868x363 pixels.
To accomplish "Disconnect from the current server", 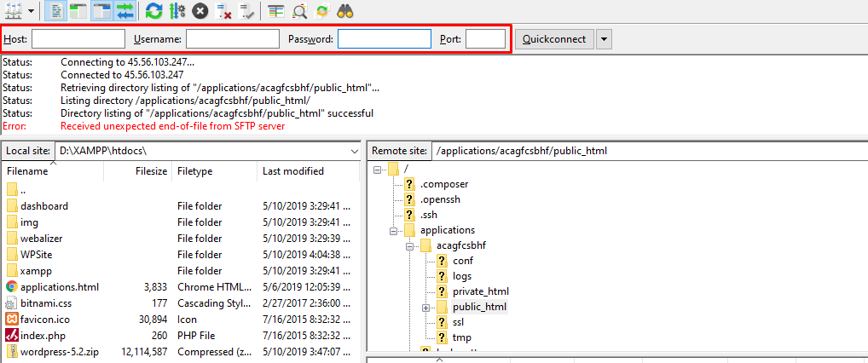I will click(x=223, y=10).
